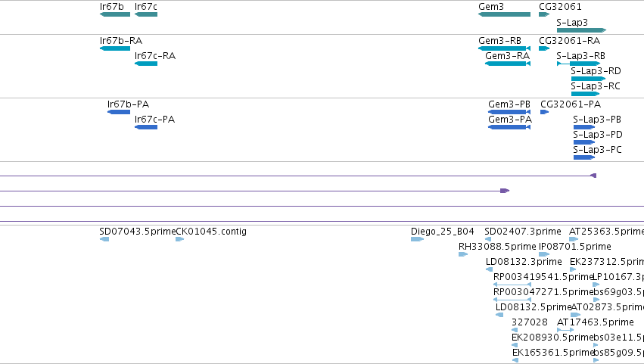Select the Gem3 gene feature arrow
The width and height of the screenshot is (644, 364).
click(504, 14)
